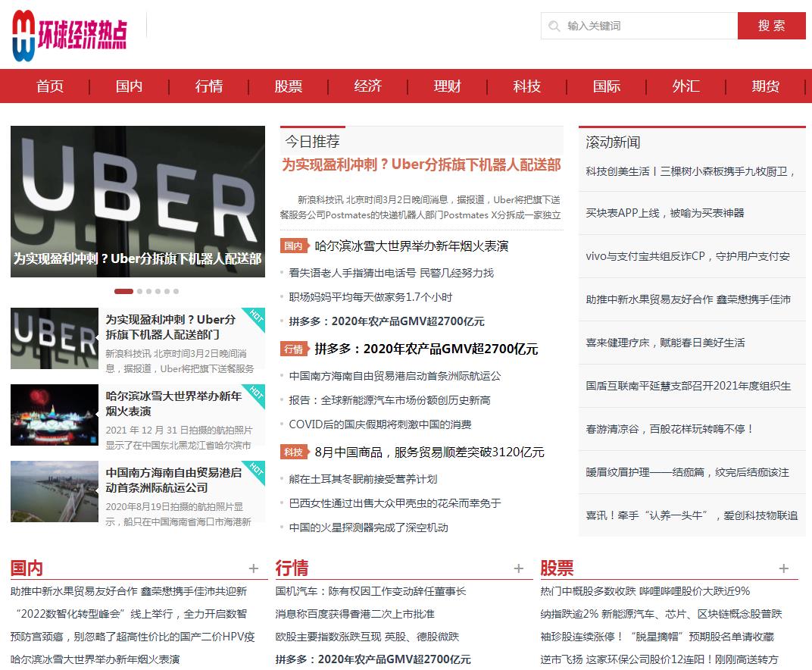Open 袖珍股连续涨停!"脱星摘帽" article

pyautogui.click(x=657, y=637)
